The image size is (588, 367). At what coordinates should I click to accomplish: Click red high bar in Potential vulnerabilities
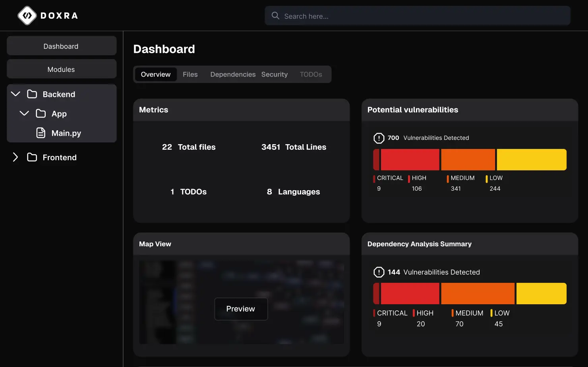[410, 160]
